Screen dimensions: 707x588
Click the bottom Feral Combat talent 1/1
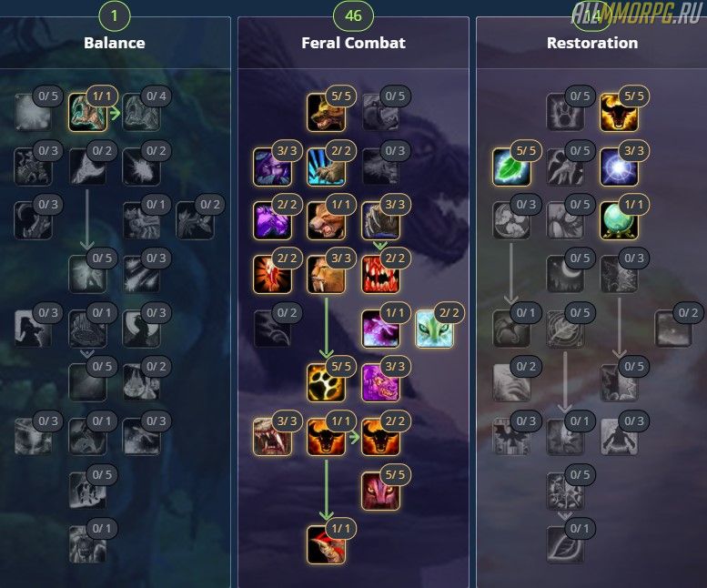pyautogui.click(x=326, y=545)
